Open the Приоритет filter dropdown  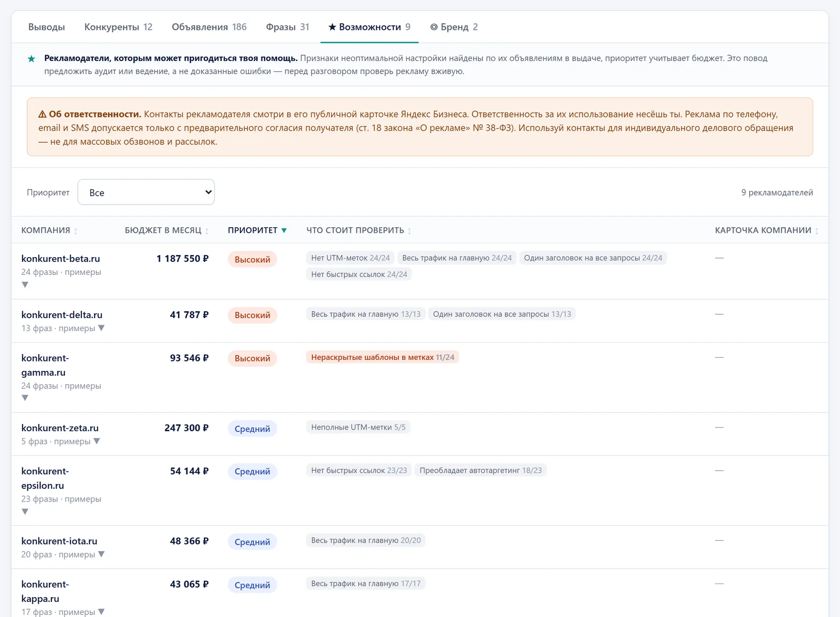tap(146, 193)
